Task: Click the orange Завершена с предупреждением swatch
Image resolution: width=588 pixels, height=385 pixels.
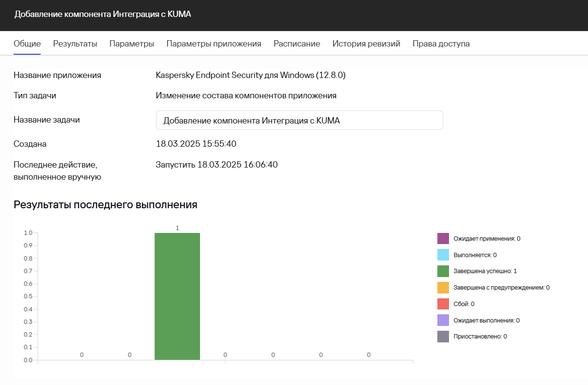Action: [x=443, y=288]
